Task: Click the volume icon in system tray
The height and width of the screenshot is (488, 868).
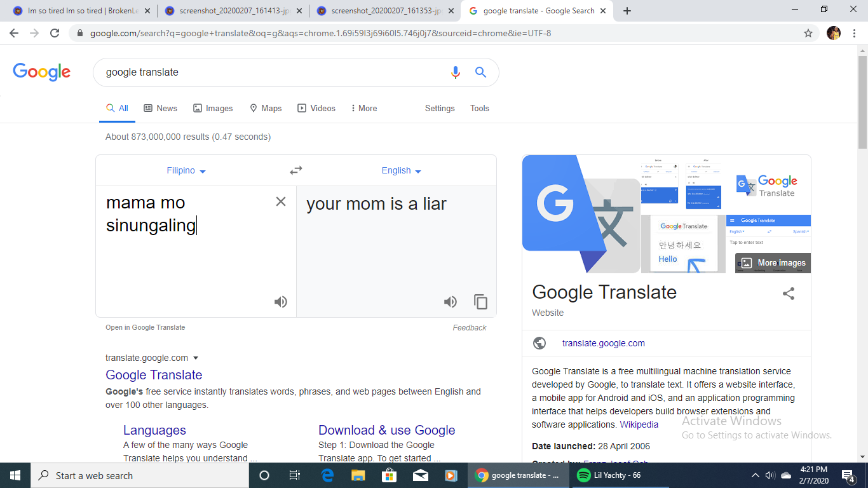Action: (770, 475)
